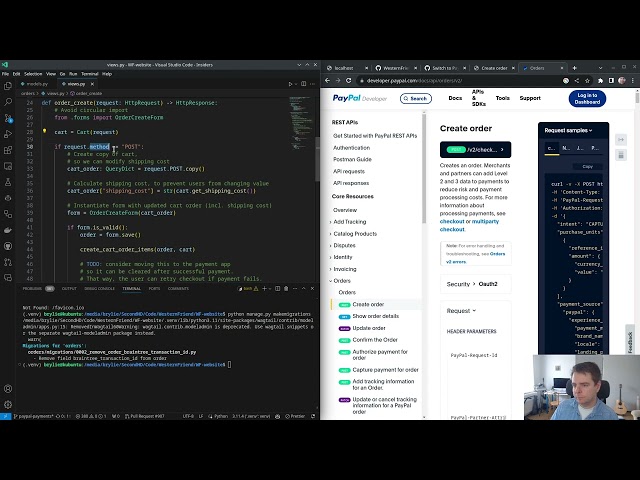Screen dimensions: 640x480
Task: Copy the curl request sample
Action: point(587,167)
